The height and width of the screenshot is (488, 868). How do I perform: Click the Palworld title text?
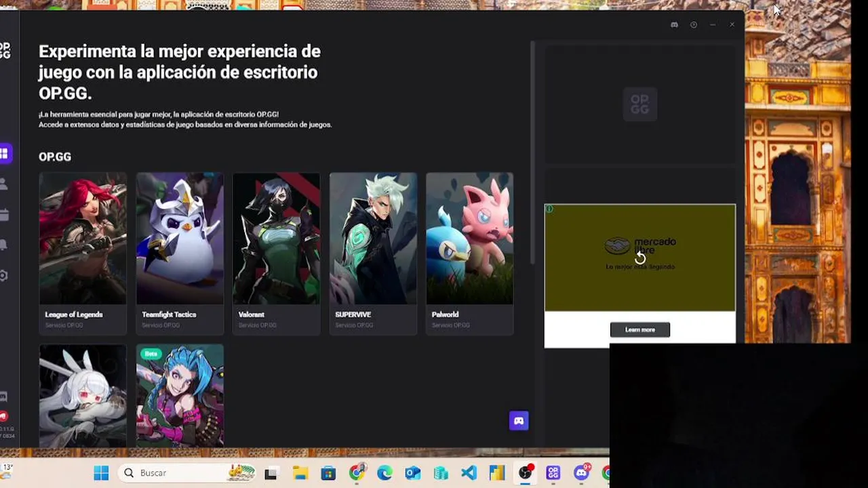(x=445, y=314)
